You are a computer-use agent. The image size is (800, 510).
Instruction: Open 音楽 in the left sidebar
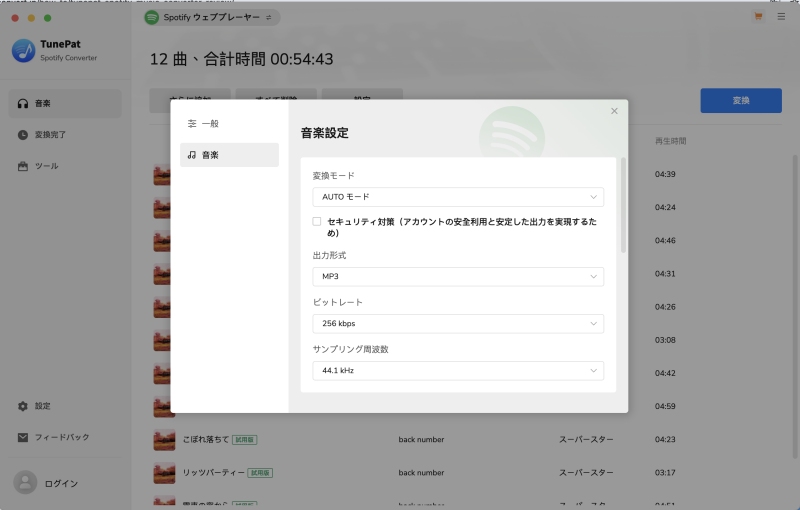pyautogui.click(x=65, y=104)
